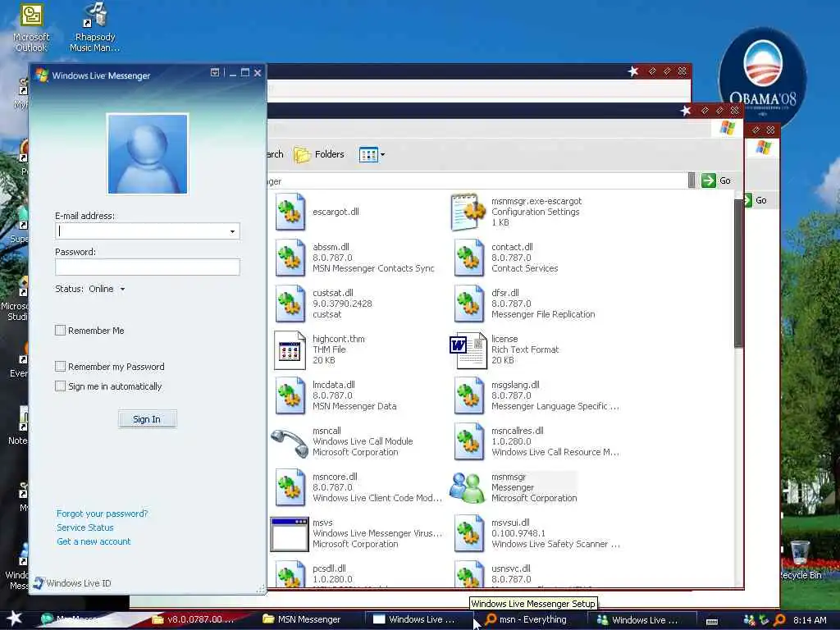The image size is (840, 630).
Task: Select msncore.dll file icon
Action: coord(290,487)
